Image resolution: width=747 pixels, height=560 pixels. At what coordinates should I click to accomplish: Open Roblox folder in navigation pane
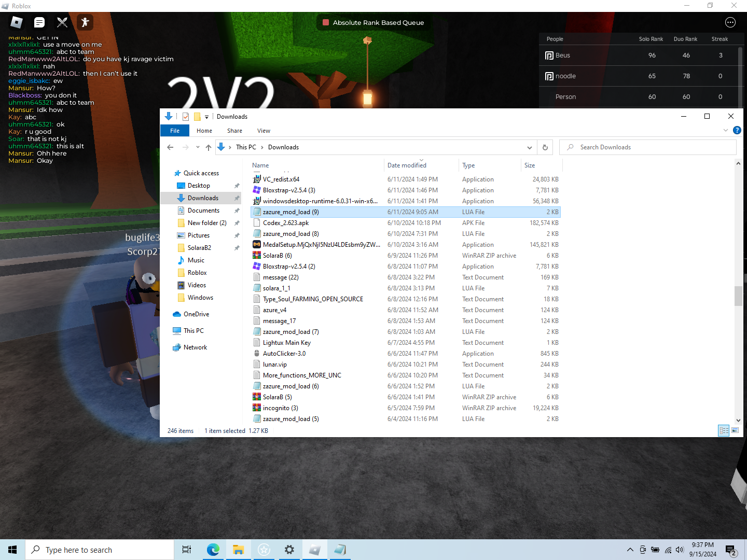coord(197,273)
